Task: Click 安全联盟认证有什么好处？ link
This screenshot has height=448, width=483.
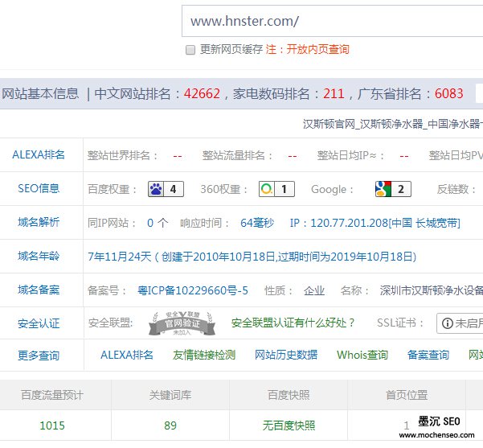Action: pyautogui.click(x=293, y=323)
